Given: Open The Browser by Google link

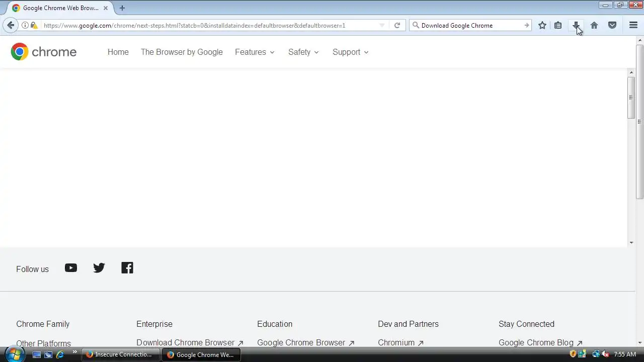Looking at the screenshot, I should click(182, 52).
